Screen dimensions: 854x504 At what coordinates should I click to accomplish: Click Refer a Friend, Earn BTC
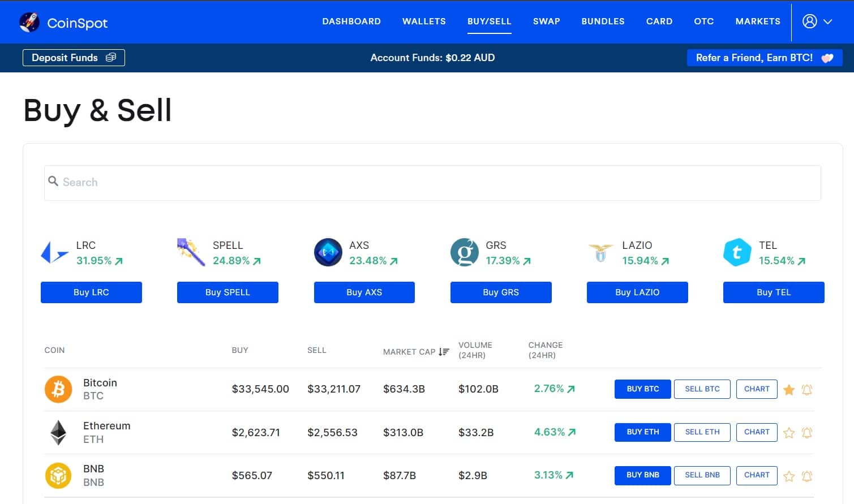click(765, 58)
